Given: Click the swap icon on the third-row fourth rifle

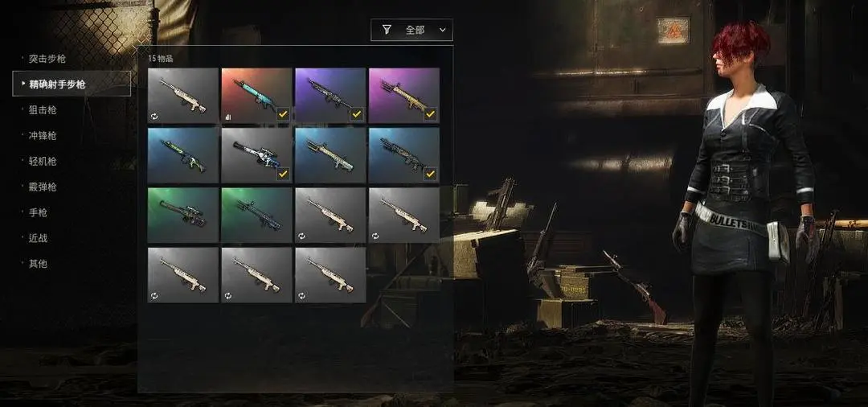Looking at the screenshot, I should pos(375,236).
